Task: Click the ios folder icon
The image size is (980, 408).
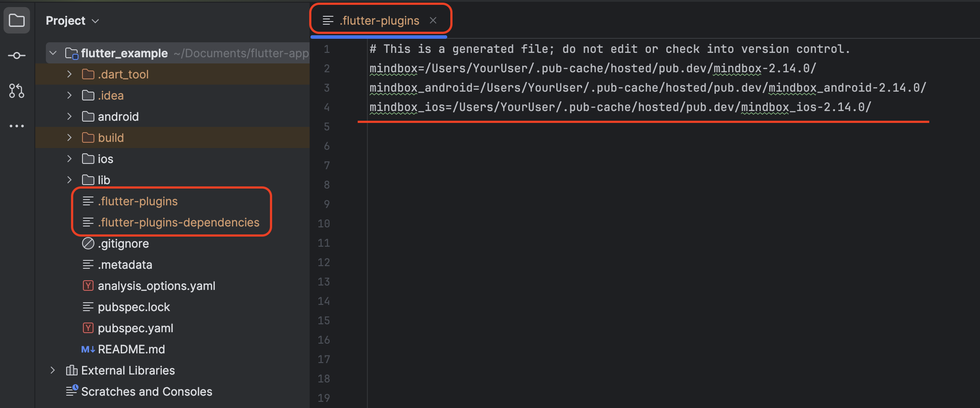Action: (x=88, y=159)
